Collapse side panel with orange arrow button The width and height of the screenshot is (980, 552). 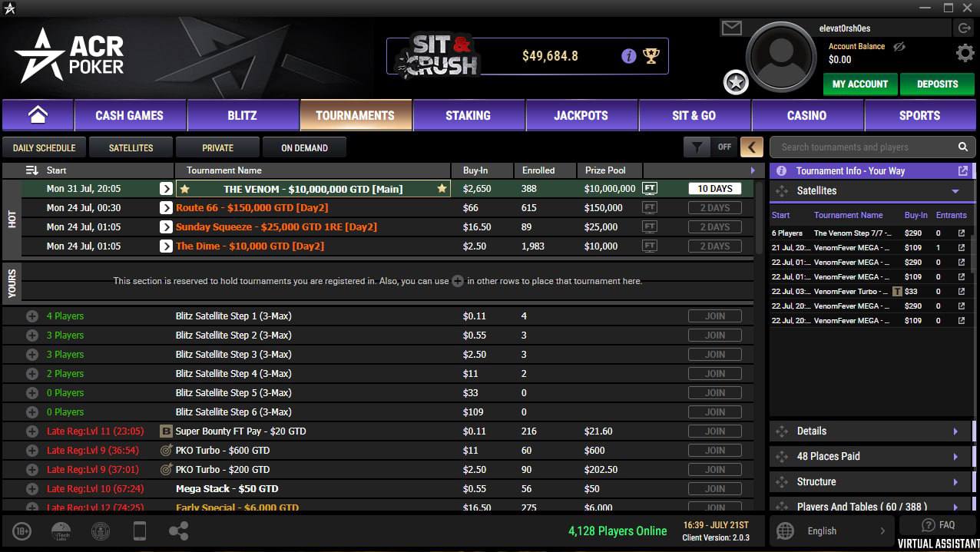point(752,147)
